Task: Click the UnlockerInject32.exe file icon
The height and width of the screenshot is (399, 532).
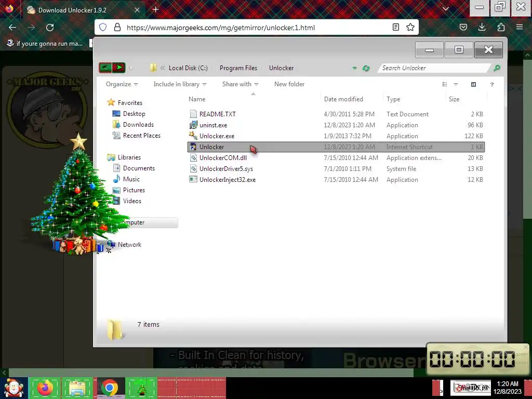Action: pos(193,179)
